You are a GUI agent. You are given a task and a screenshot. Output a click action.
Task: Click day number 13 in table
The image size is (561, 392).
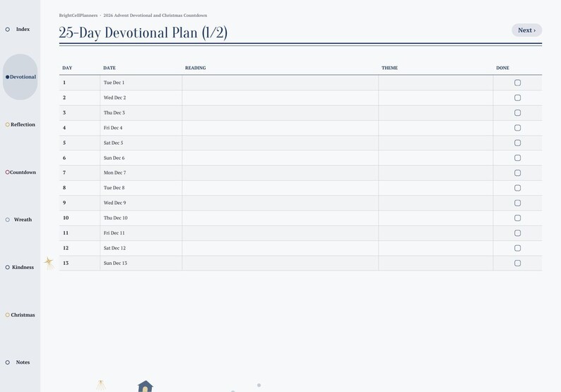(x=66, y=263)
